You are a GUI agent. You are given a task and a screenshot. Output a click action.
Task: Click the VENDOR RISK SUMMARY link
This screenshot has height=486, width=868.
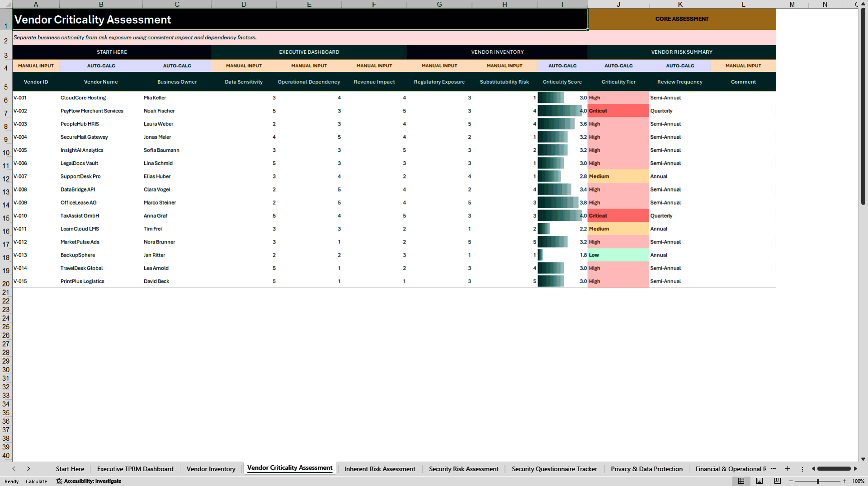(682, 52)
